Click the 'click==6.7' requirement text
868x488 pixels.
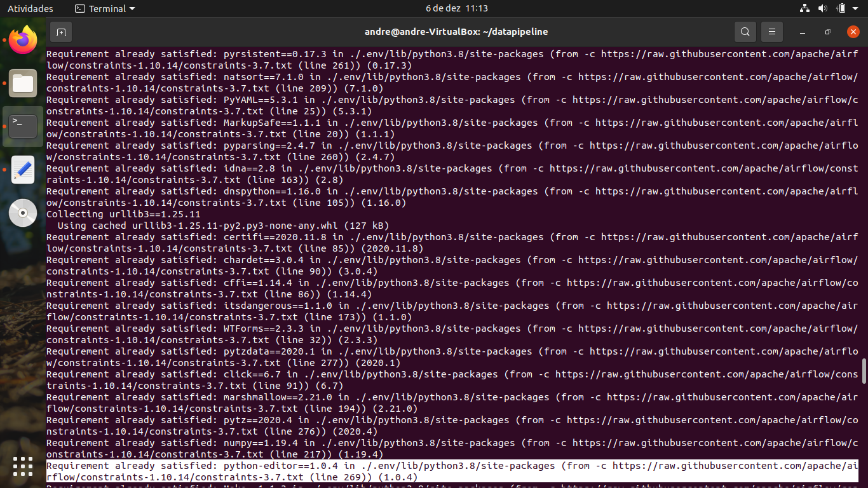click(252, 374)
